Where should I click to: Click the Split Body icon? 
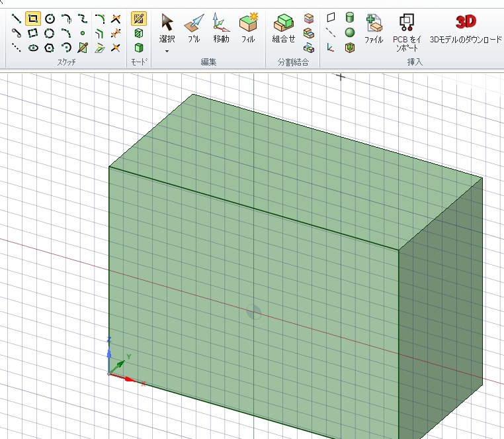coord(309,19)
